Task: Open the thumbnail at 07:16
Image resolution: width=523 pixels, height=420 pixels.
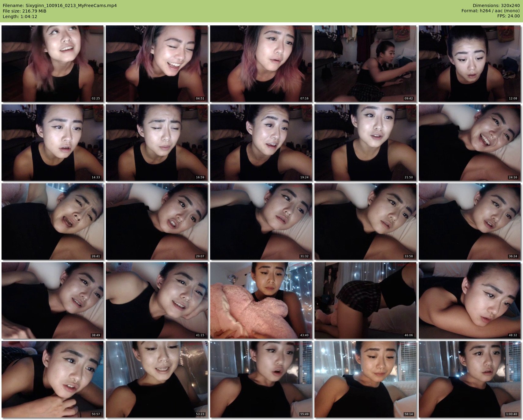Action: pos(261,64)
